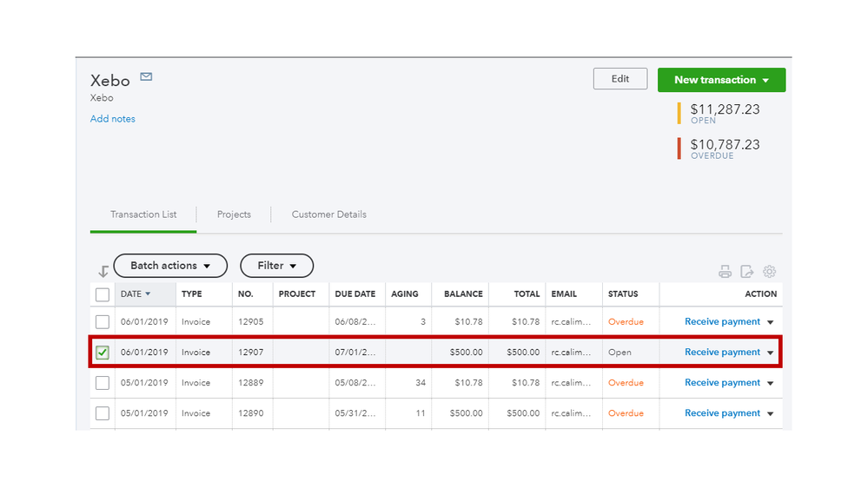
Task: Click the Open status of invoice 12907
Action: click(620, 353)
